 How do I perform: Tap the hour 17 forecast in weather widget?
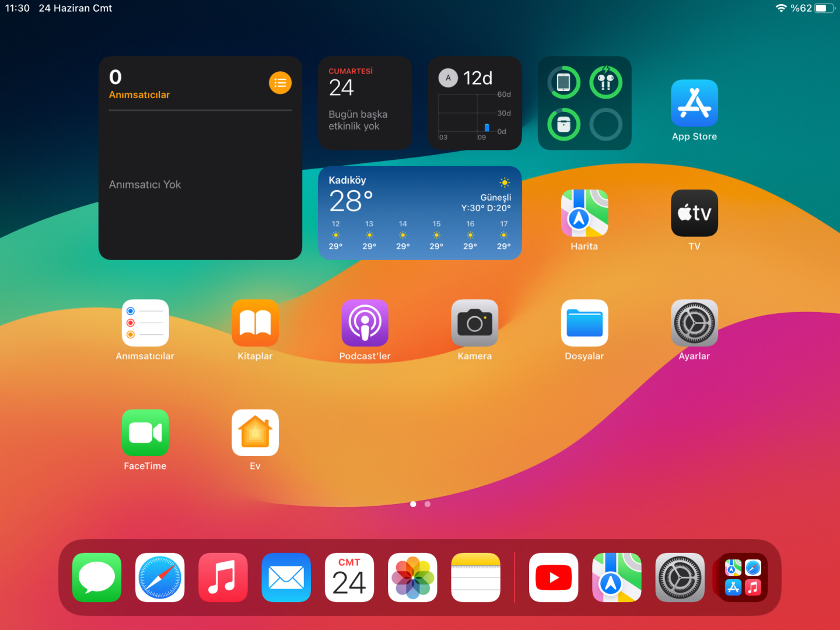(504, 235)
